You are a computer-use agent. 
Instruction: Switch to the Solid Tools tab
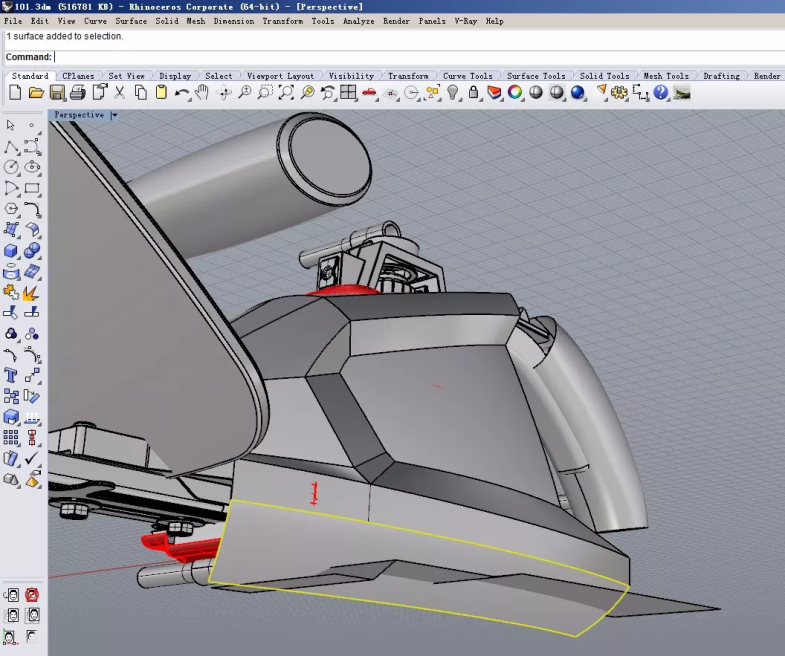[x=604, y=76]
